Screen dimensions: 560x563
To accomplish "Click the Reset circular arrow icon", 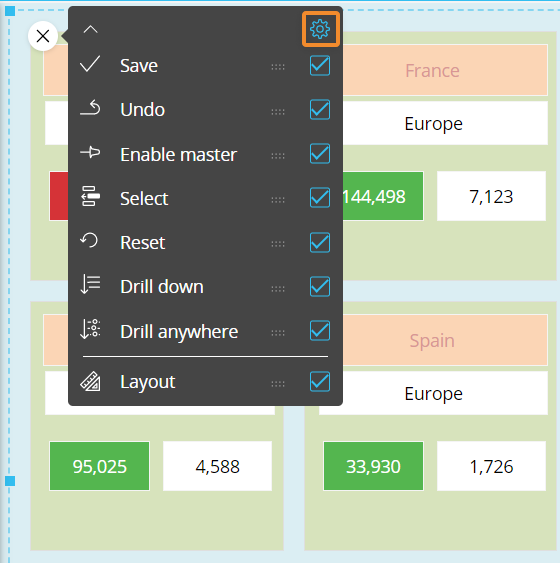I will pyautogui.click(x=89, y=240).
